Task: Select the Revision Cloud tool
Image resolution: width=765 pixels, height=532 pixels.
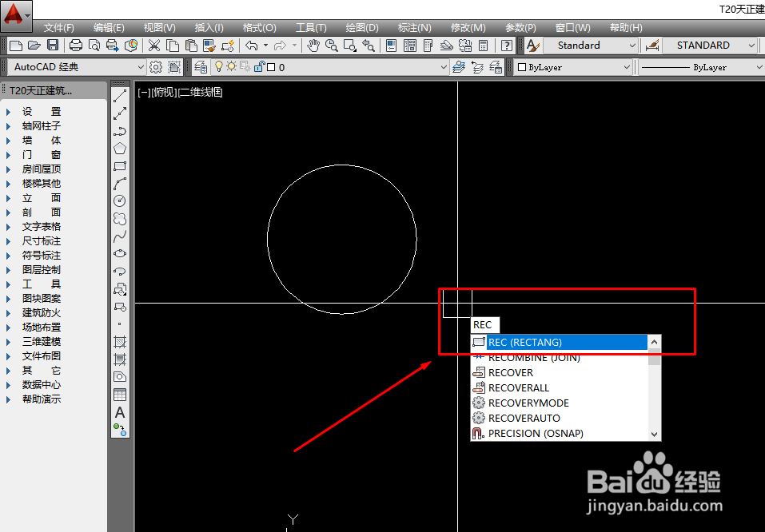Action: tap(120, 218)
